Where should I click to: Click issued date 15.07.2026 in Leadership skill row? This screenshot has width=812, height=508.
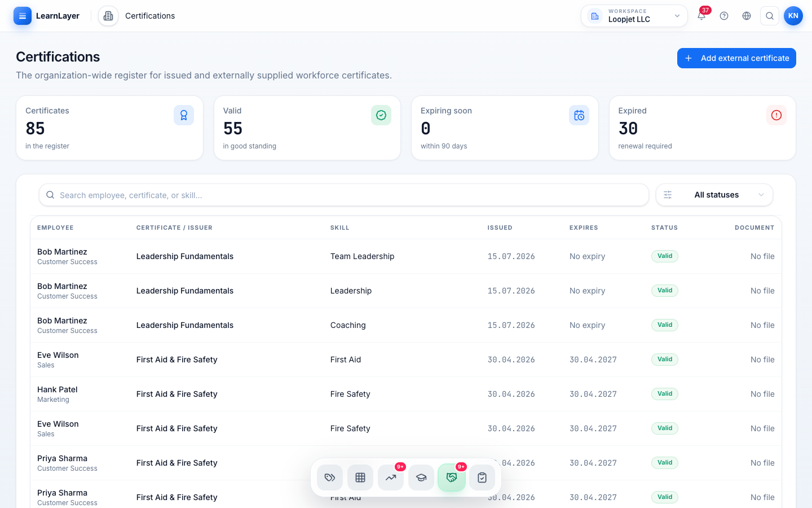[511, 291]
